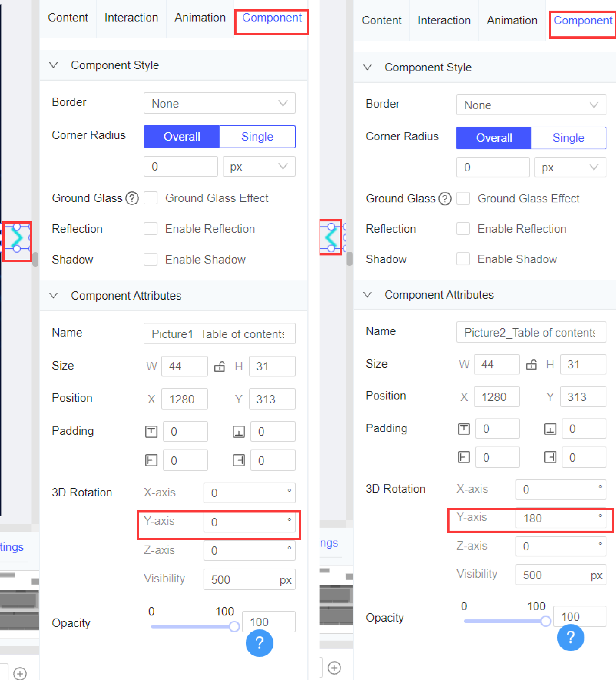Click the left padding icon

[x=151, y=460]
